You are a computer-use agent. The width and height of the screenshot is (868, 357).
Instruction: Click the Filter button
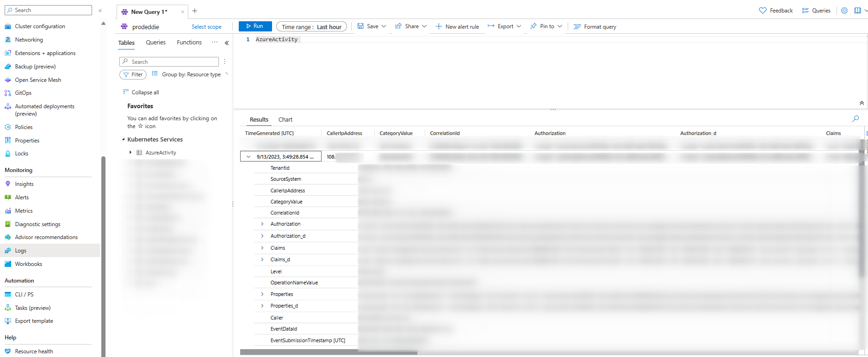133,74
